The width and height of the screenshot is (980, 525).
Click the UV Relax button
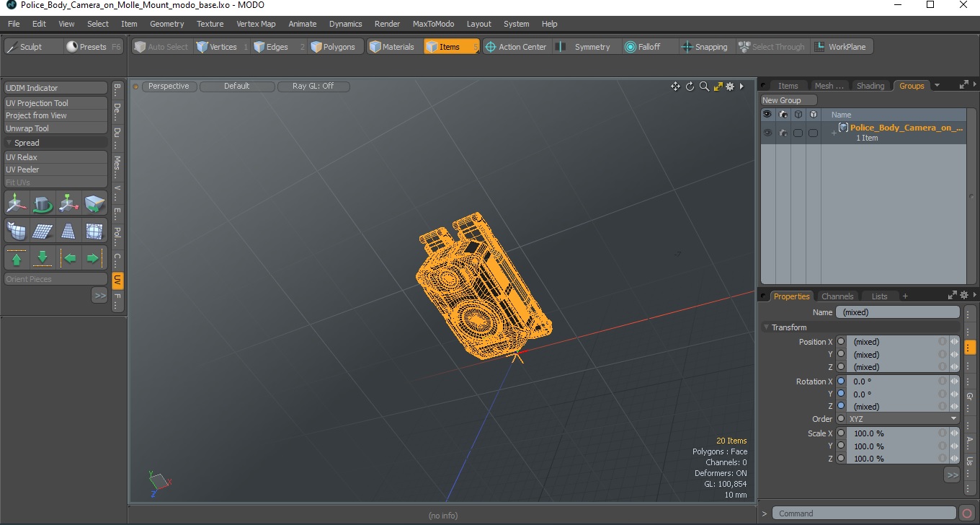click(56, 157)
